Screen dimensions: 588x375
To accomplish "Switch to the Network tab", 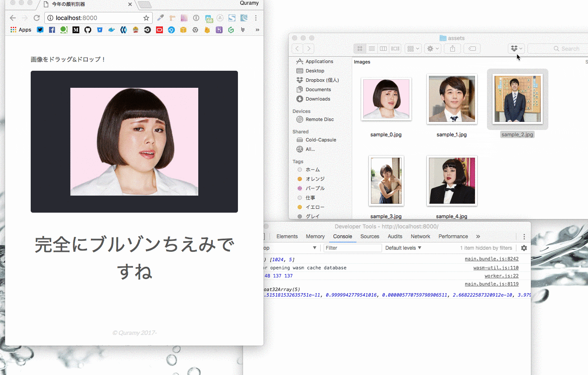I will [420, 237].
